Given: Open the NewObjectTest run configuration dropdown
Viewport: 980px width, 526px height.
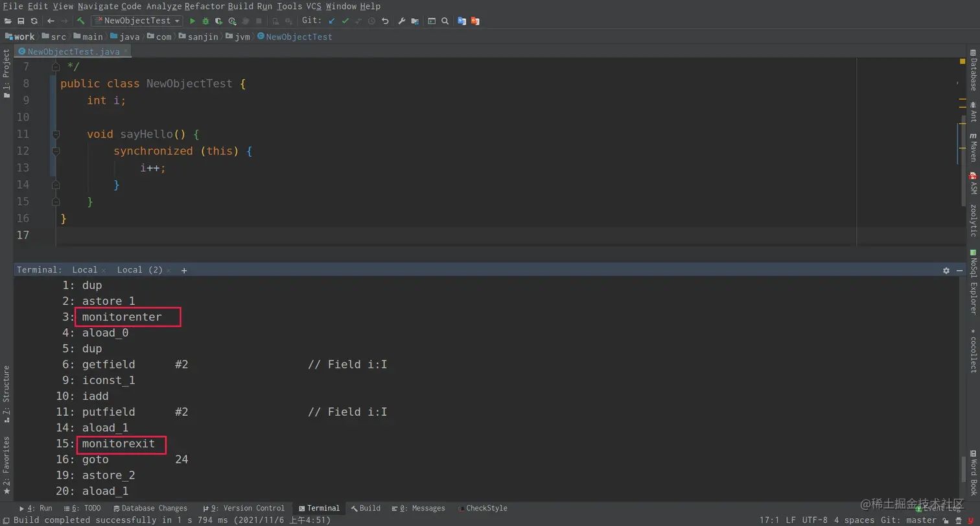Looking at the screenshot, I should [137, 21].
